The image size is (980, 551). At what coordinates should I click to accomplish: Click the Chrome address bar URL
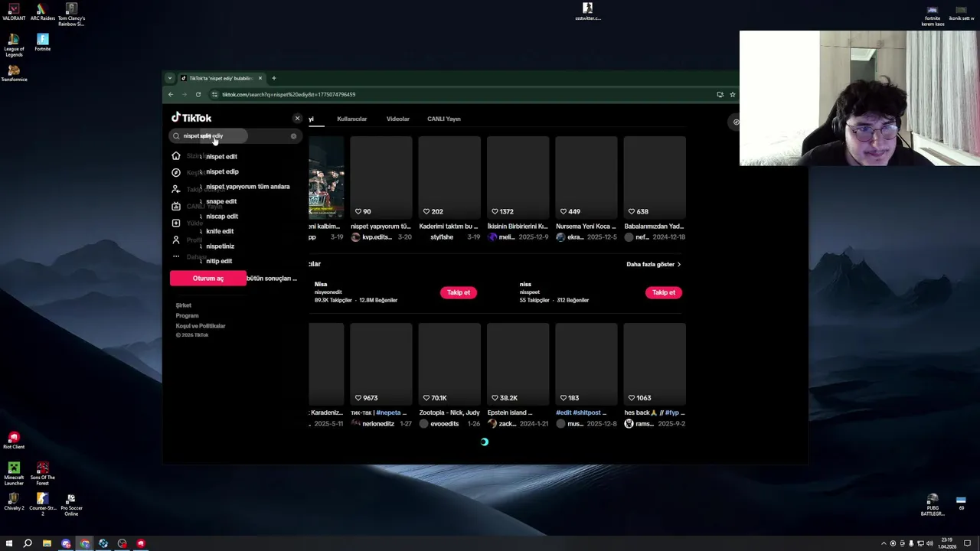pos(289,94)
